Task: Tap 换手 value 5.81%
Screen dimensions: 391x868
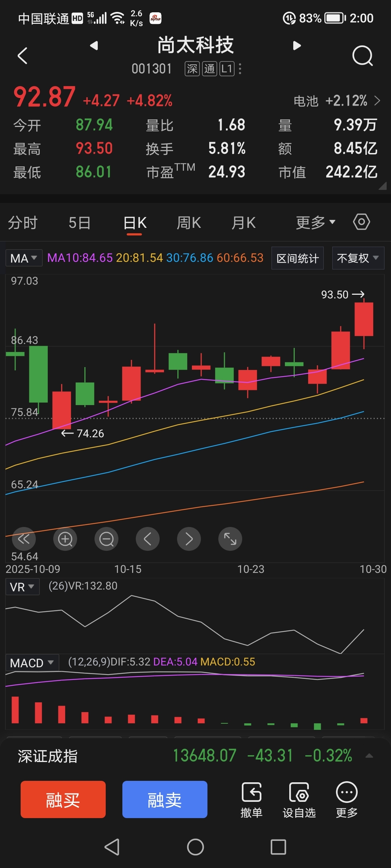Action: pyautogui.click(x=227, y=148)
